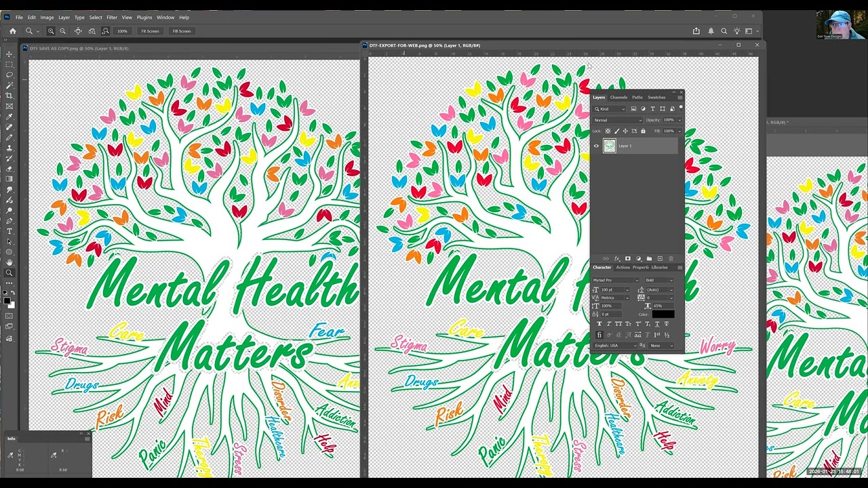Add a layer mask in Layers panel
Viewport: 868px width, 488px height.
click(627, 259)
